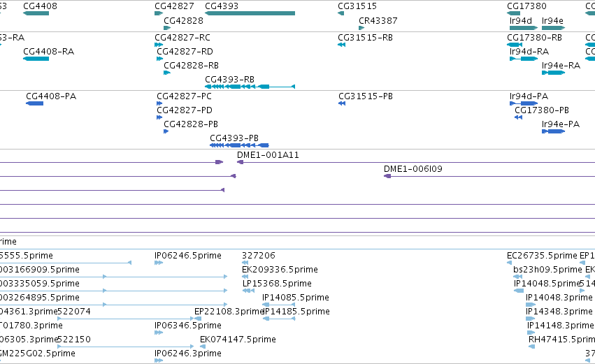
Task: Open the CG42828 gene label
Action: coord(183,20)
